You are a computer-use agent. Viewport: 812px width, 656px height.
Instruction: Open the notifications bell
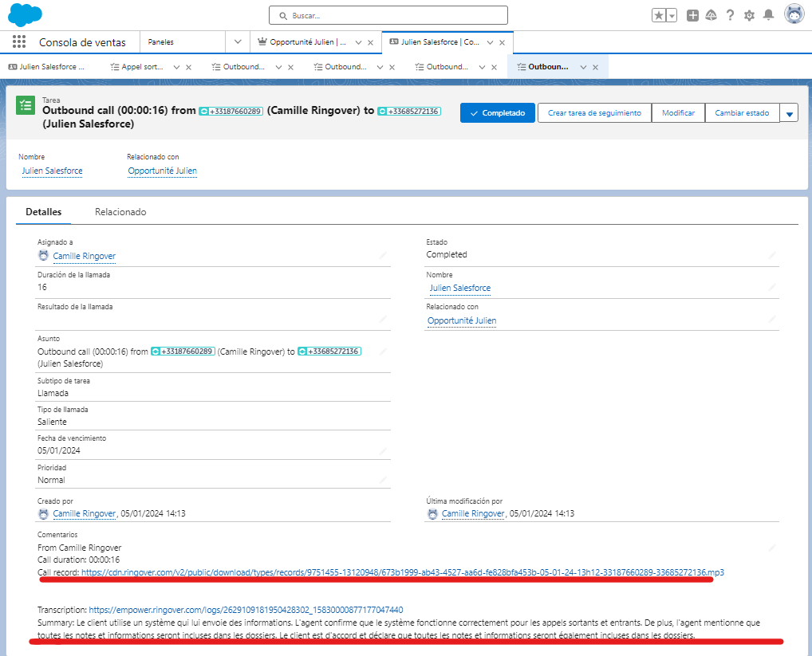click(x=768, y=15)
